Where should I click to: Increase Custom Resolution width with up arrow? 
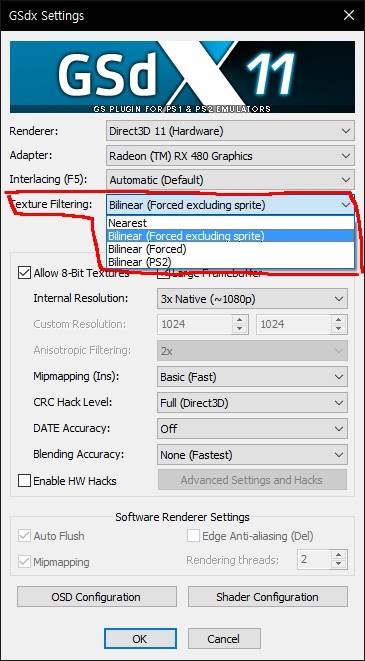(239, 319)
